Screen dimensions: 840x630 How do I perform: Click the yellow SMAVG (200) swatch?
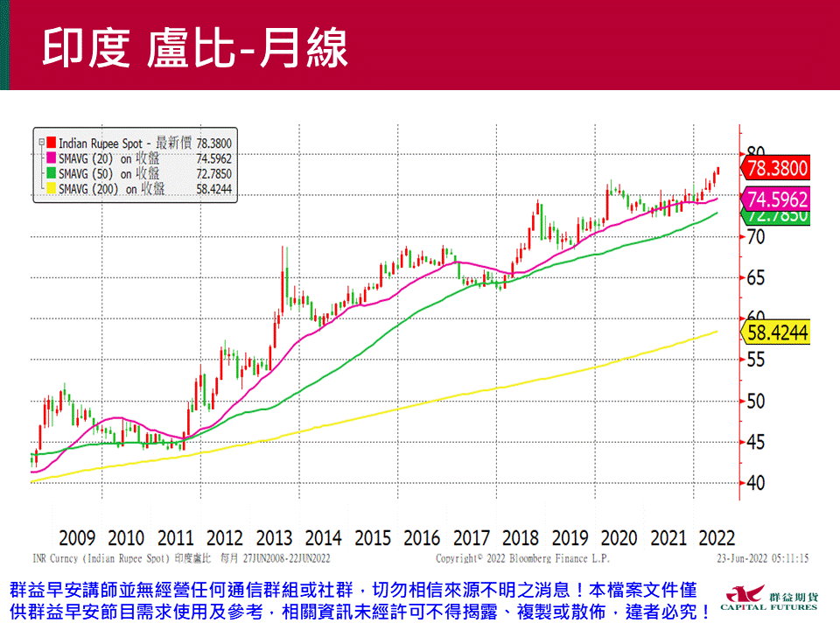[x=52, y=189]
